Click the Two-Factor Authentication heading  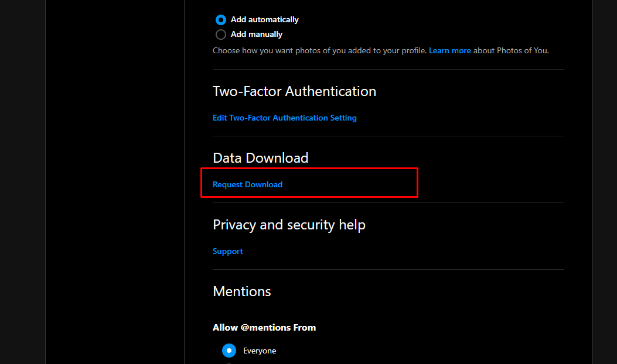click(294, 91)
